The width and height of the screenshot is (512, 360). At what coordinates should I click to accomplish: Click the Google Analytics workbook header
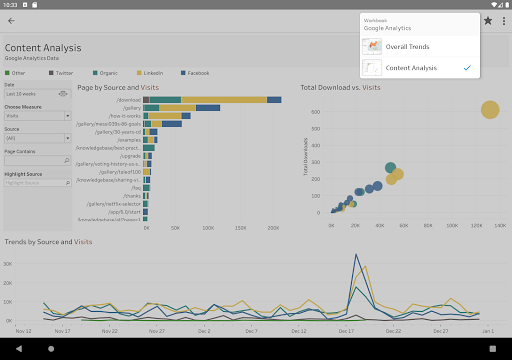click(x=420, y=25)
